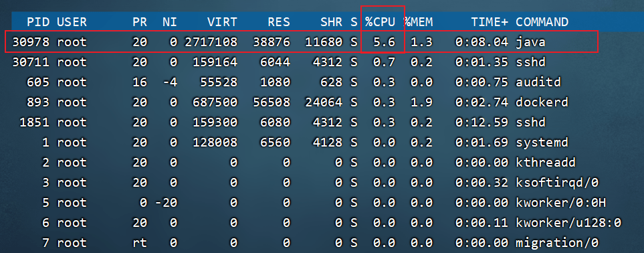Click dockerd's 1.9 memory percentage

pos(421,102)
